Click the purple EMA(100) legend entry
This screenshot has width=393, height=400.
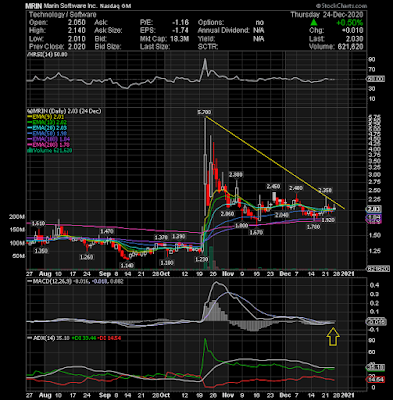48,139
